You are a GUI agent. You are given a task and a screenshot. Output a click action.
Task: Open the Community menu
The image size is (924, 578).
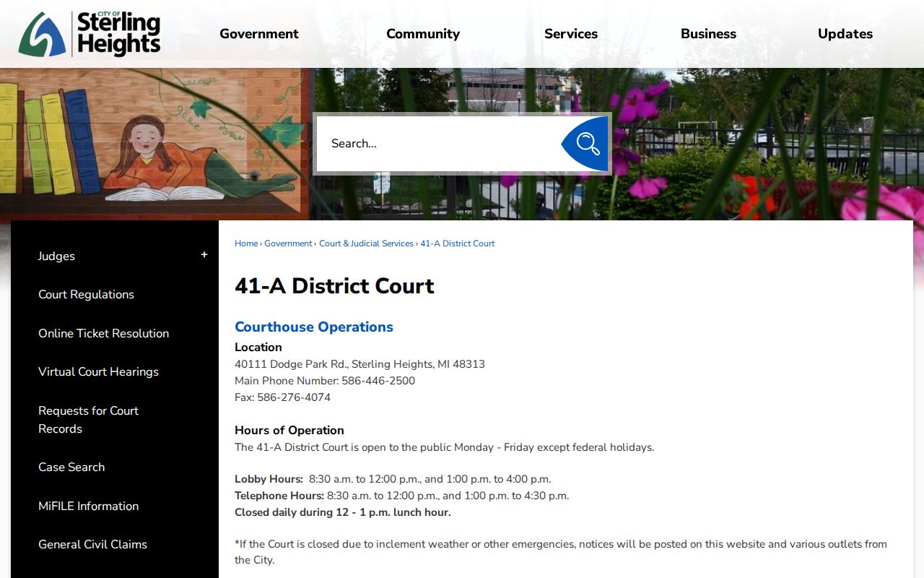[423, 34]
